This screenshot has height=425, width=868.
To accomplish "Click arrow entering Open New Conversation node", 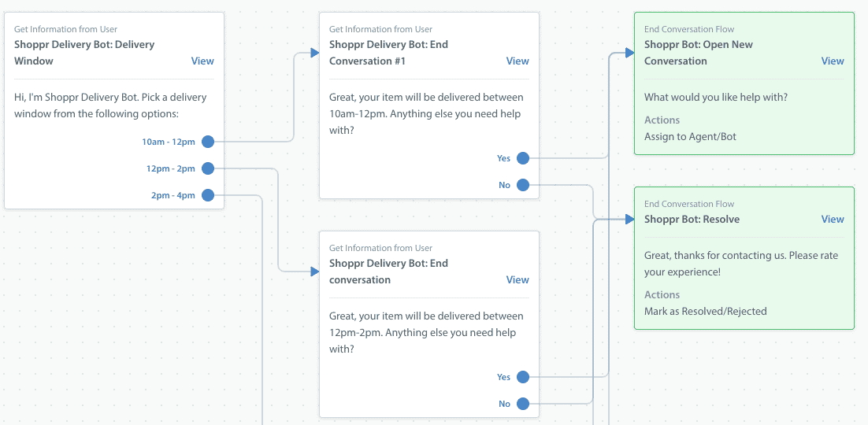I will 629,53.
